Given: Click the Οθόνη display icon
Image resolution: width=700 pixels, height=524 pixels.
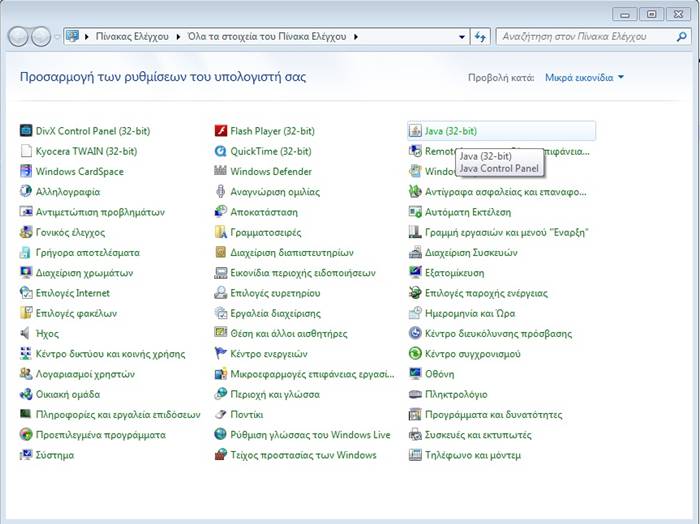Looking at the screenshot, I should 415,374.
